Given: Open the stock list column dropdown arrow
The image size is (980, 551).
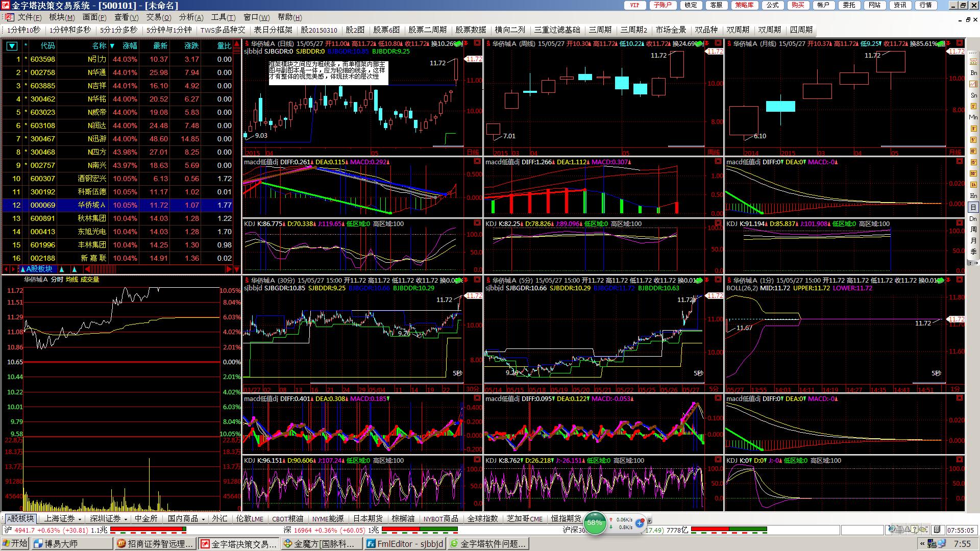Looking at the screenshot, I should tap(12, 46).
